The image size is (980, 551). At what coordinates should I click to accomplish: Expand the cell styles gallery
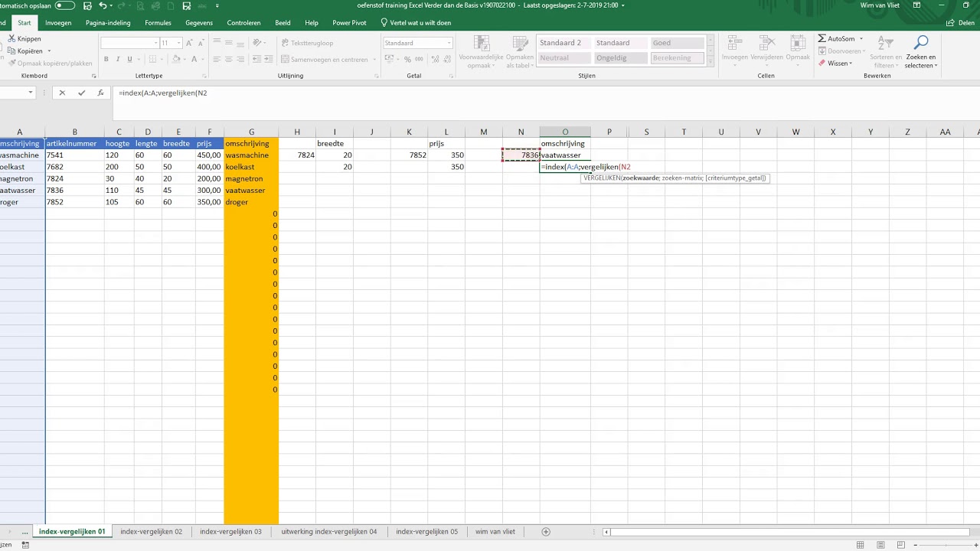pyautogui.click(x=711, y=61)
